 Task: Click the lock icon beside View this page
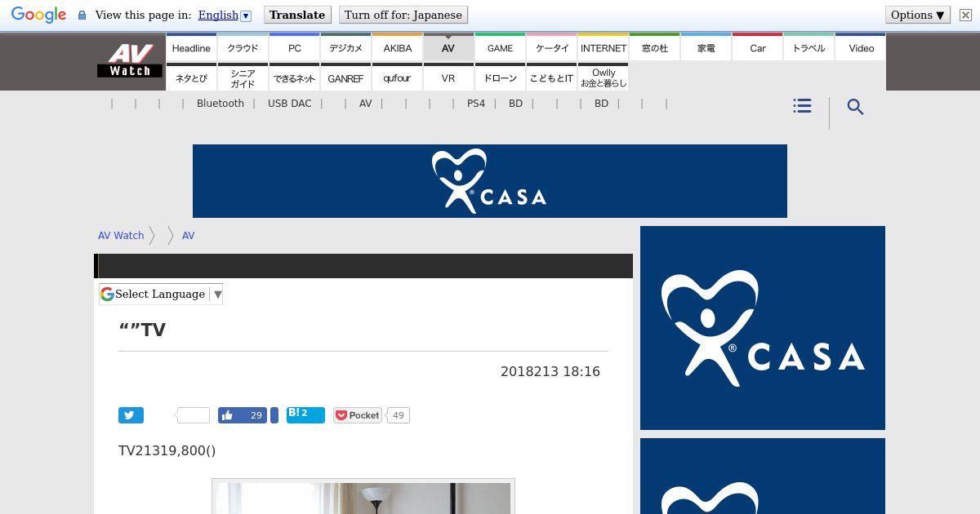[x=82, y=16]
